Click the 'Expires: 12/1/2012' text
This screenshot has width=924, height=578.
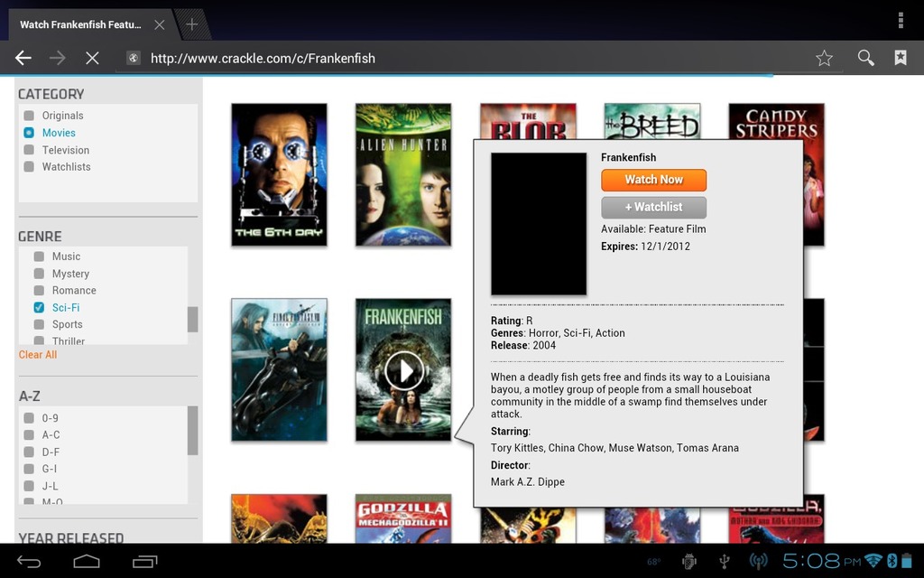[x=645, y=247]
